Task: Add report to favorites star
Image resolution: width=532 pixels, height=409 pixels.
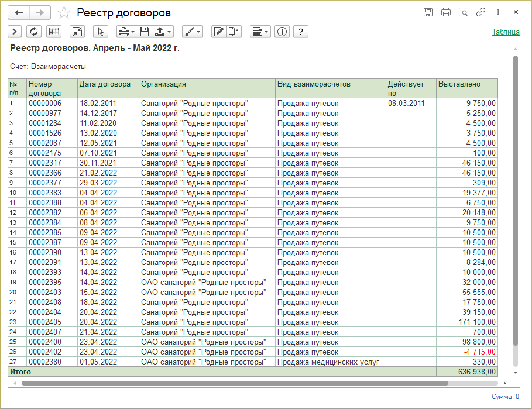Action: tap(65, 12)
